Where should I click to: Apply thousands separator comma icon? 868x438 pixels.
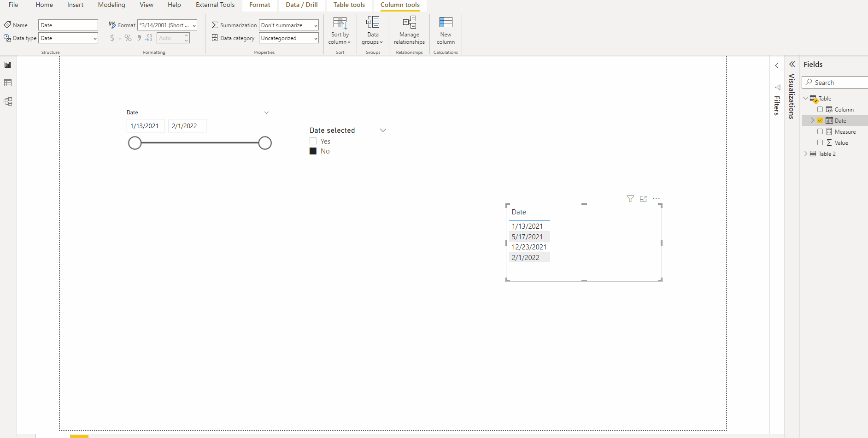click(x=139, y=38)
